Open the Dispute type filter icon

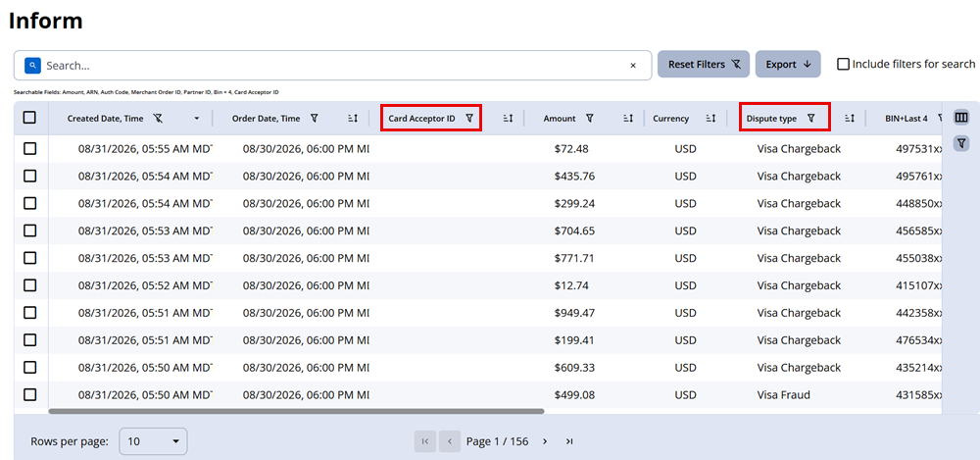point(811,119)
